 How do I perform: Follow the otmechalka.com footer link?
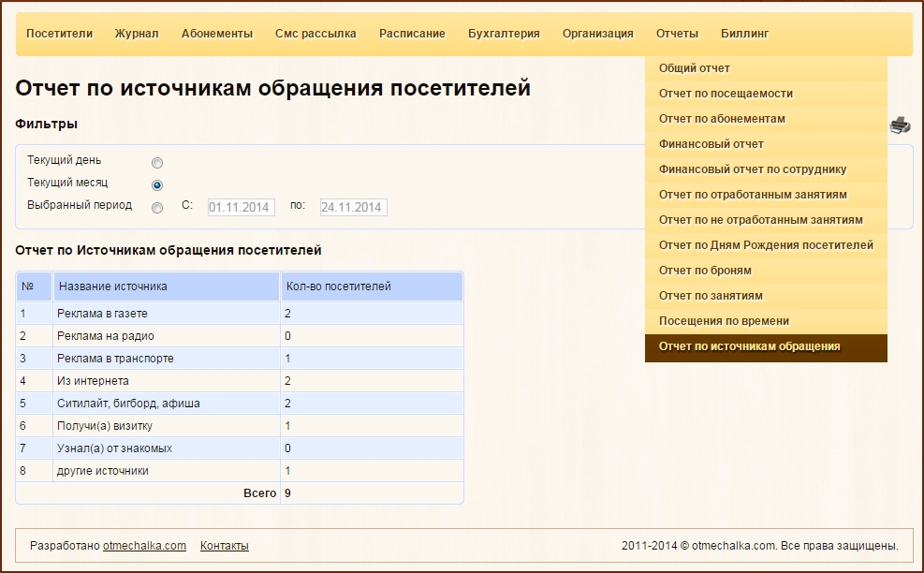(x=144, y=546)
